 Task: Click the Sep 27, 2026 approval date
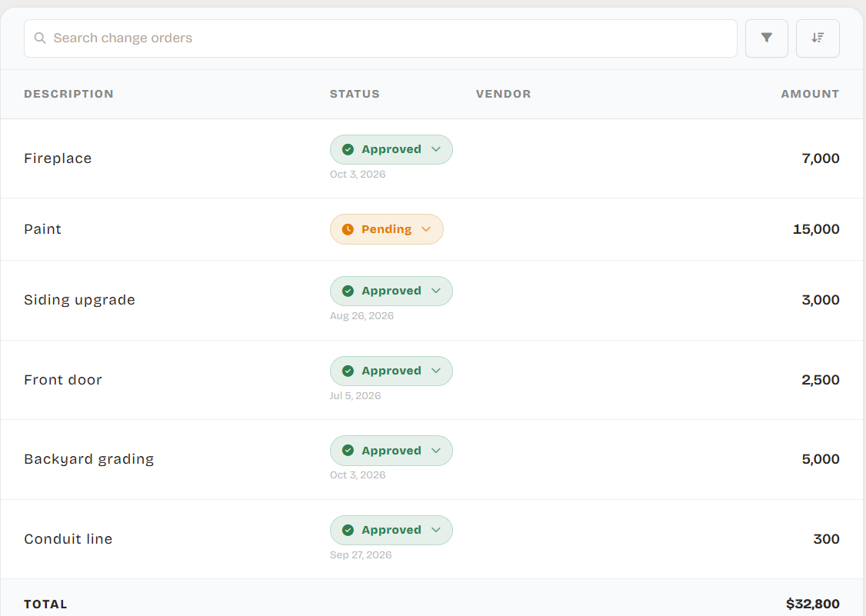(361, 555)
